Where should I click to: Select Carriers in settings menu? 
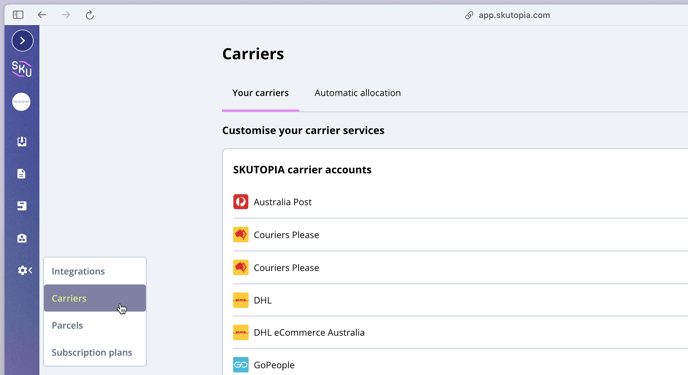point(95,298)
